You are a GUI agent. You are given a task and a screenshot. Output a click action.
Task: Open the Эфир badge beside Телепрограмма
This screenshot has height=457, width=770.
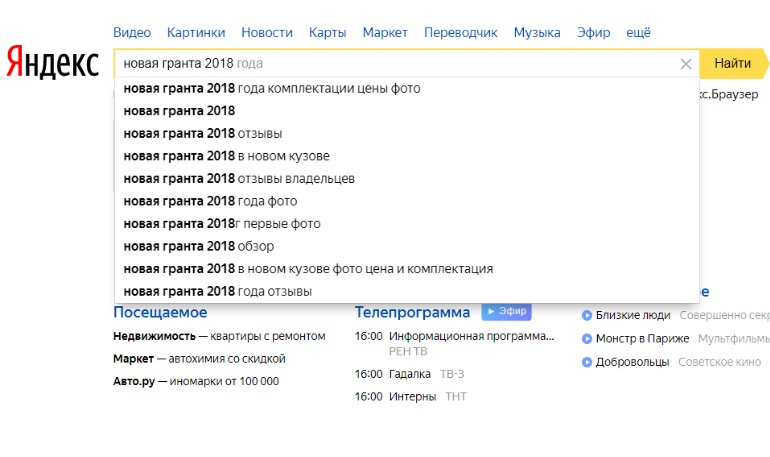pos(506,312)
